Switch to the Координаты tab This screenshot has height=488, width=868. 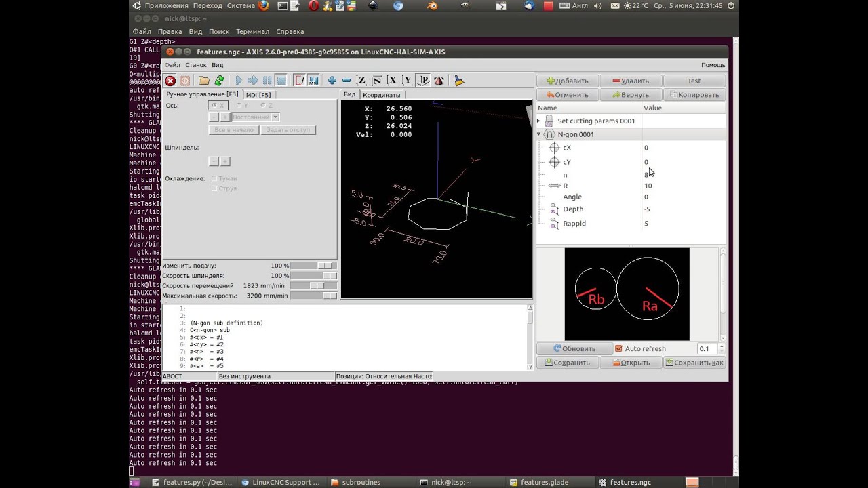pos(382,95)
